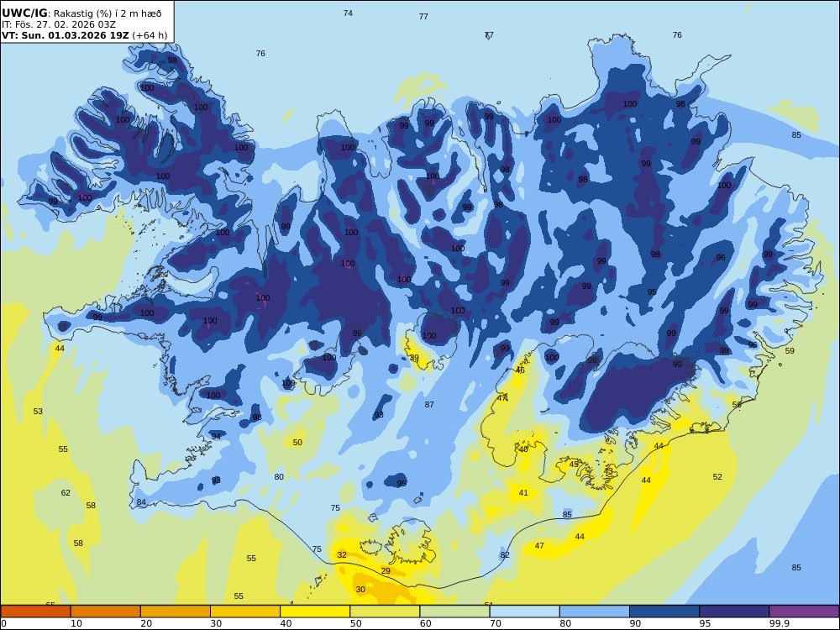Click the purple legend swatch above 99.9

(804, 612)
